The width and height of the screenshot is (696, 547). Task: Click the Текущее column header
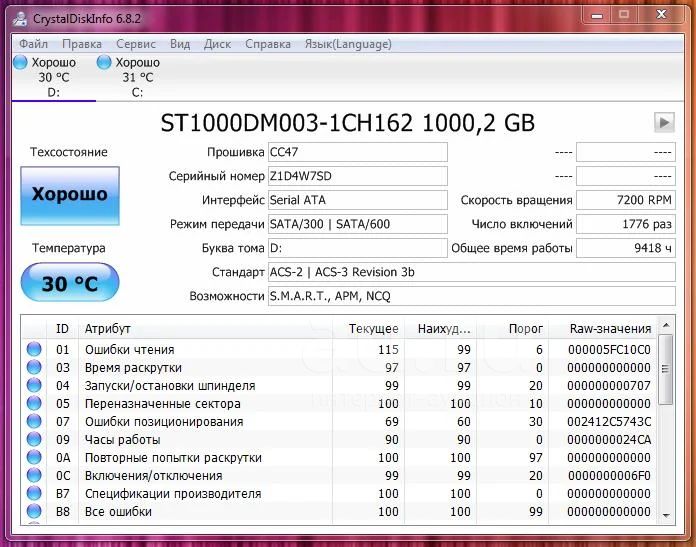click(368, 329)
